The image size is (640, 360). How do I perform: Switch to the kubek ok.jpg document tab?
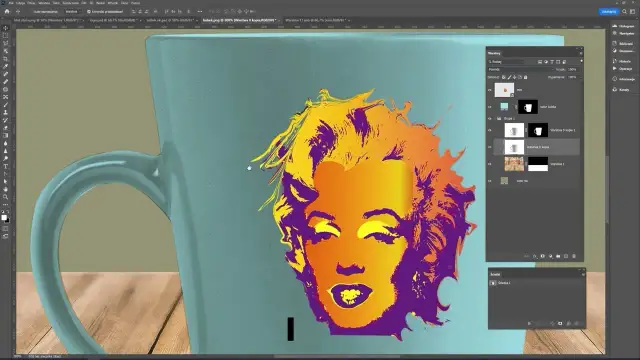point(170,20)
